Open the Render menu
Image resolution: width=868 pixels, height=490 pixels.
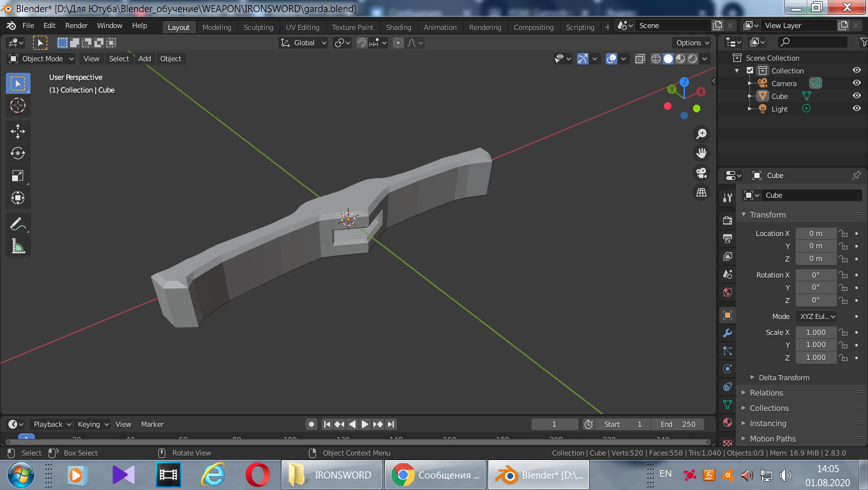coord(77,26)
